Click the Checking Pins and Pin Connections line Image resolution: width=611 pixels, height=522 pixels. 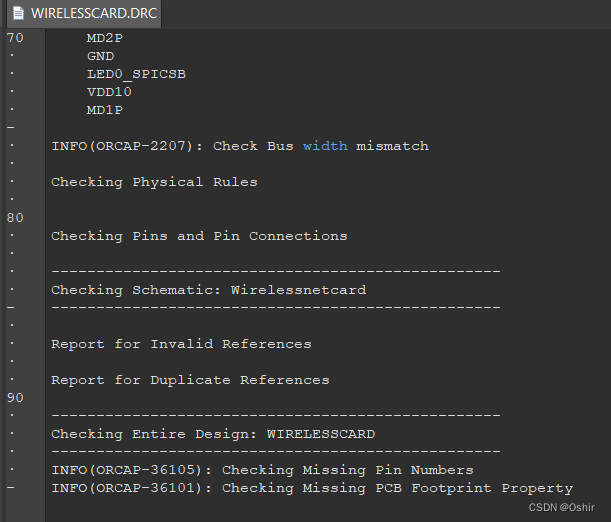coord(199,236)
